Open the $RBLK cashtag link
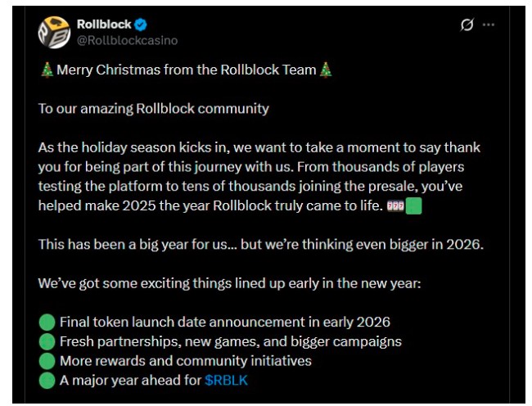Image resolution: width=532 pixels, height=406 pixels. point(228,380)
